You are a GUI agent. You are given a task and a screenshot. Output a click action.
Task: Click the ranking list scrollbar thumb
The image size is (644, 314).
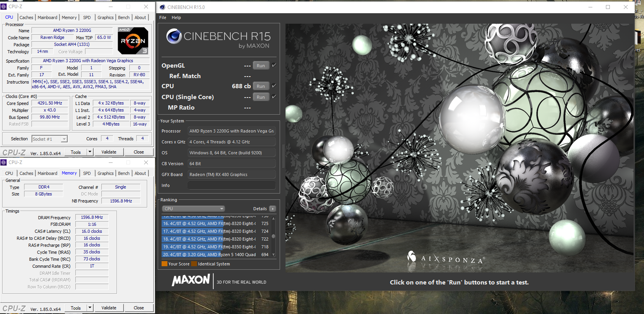(273, 236)
